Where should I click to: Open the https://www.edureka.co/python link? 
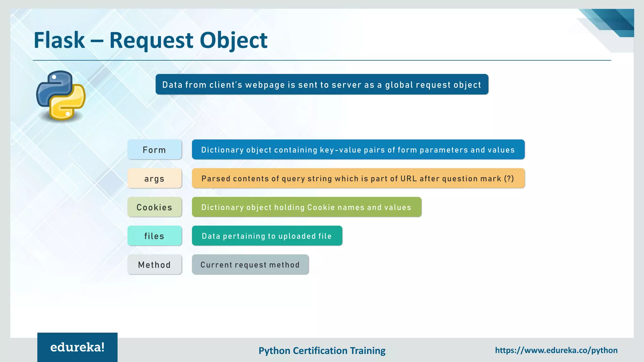[556, 350]
